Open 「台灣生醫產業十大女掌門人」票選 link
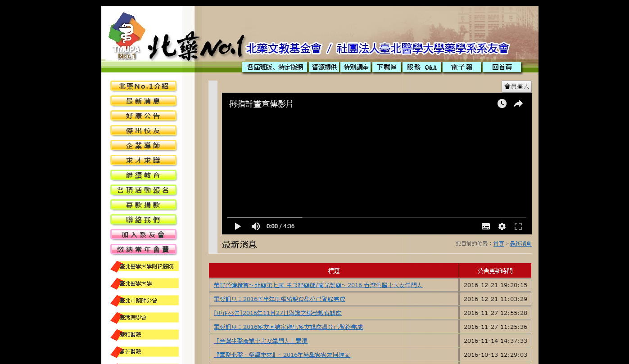The height and width of the screenshot is (364, 629). pos(260,341)
